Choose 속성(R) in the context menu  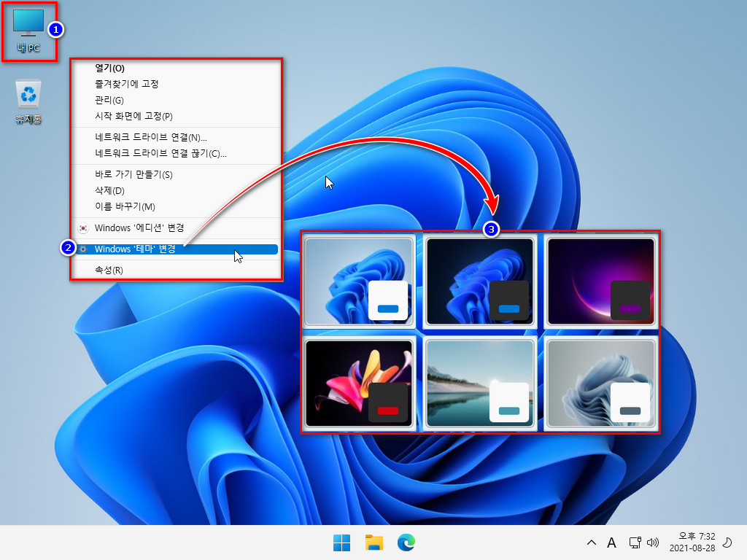pos(176,270)
